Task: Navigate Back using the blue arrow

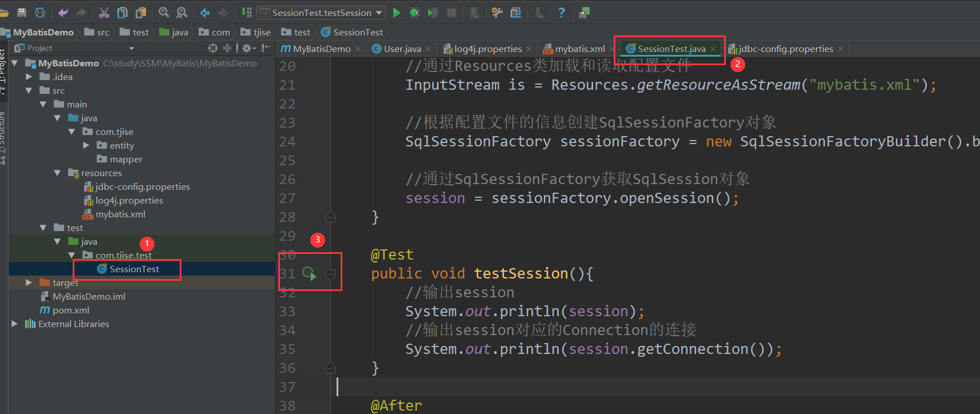Action: 205,12
